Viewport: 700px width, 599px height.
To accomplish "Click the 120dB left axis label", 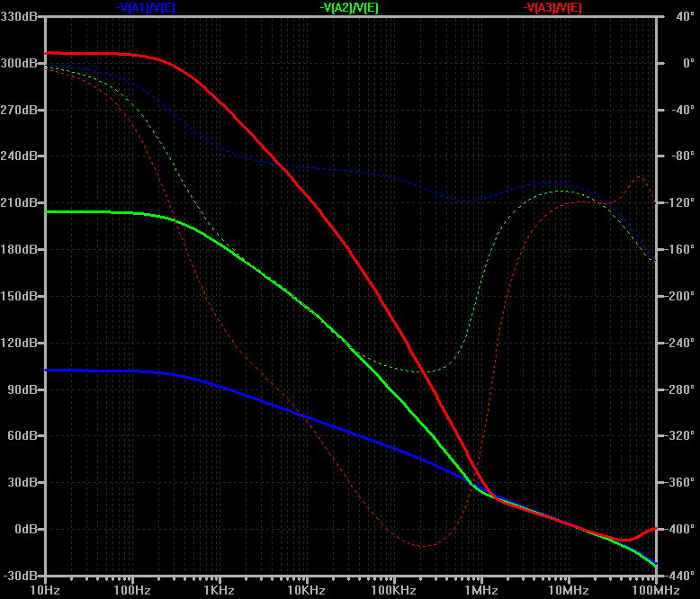I will tap(19, 343).
